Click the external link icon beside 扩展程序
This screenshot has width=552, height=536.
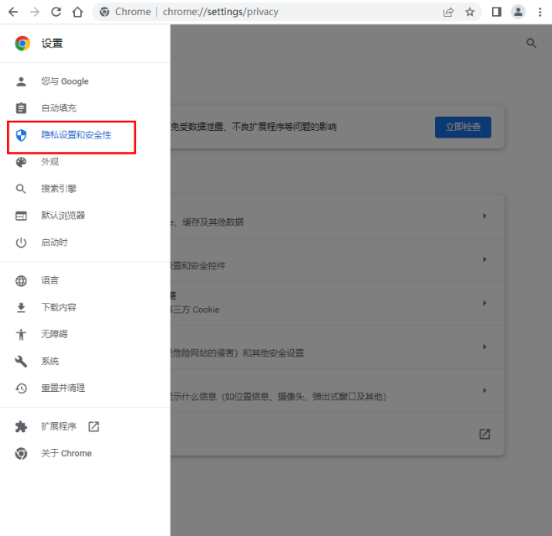coord(94,427)
